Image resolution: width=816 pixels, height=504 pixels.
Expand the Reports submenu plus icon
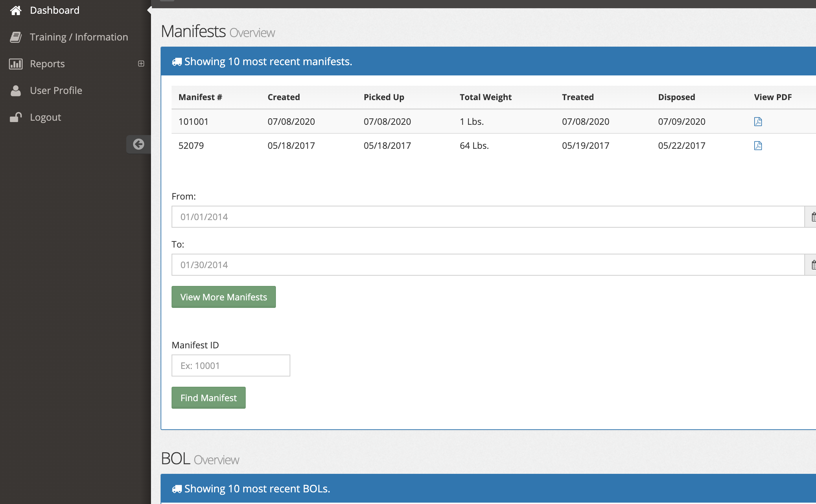pyautogui.click(x=141, y=64)
